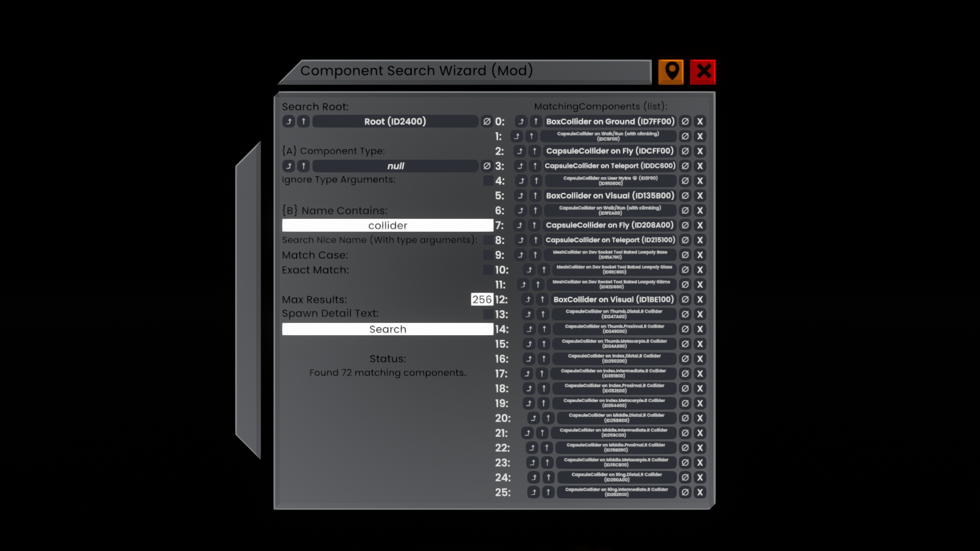The image size is (980, 551).
Task: Click the up arrow for CapsuleCollider on Fly entry 2
Action: pos(534,151)
